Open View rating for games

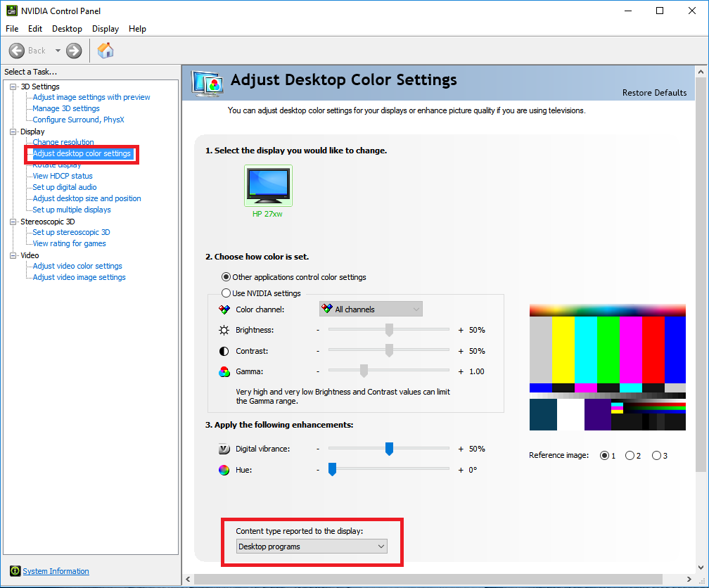point(69,243)
